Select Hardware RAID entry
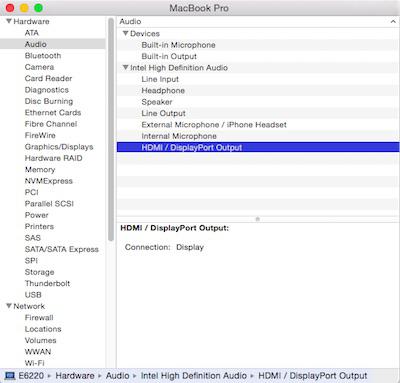The height and width of the screenshot is (383, 400). pos(53,158)
